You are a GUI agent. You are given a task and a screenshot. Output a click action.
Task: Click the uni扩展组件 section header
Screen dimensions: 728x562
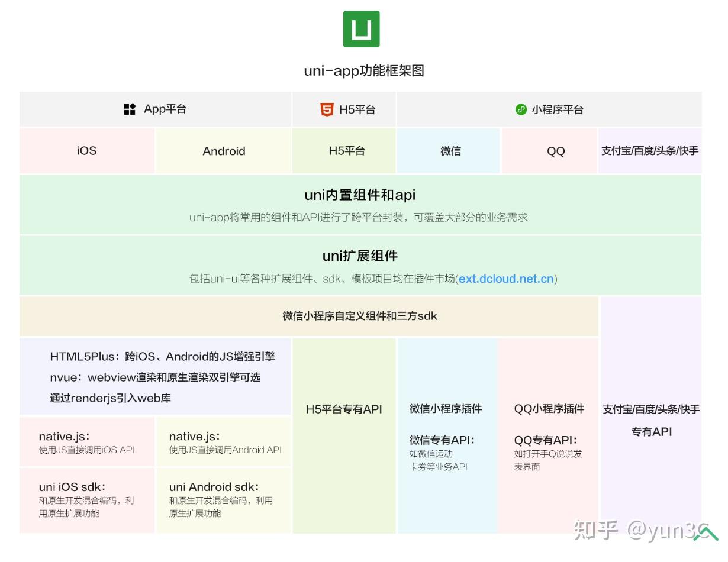(360, 256)
